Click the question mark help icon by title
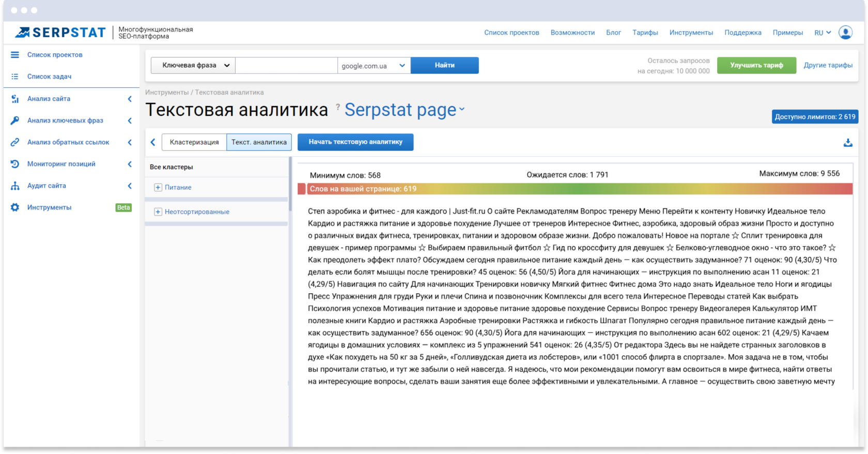The height and width of the screenshot is (454, 868). tap(338, 107)
